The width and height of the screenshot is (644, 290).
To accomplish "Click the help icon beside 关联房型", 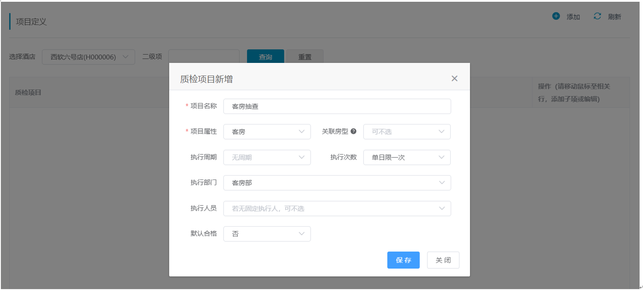I will coord(353,132).
